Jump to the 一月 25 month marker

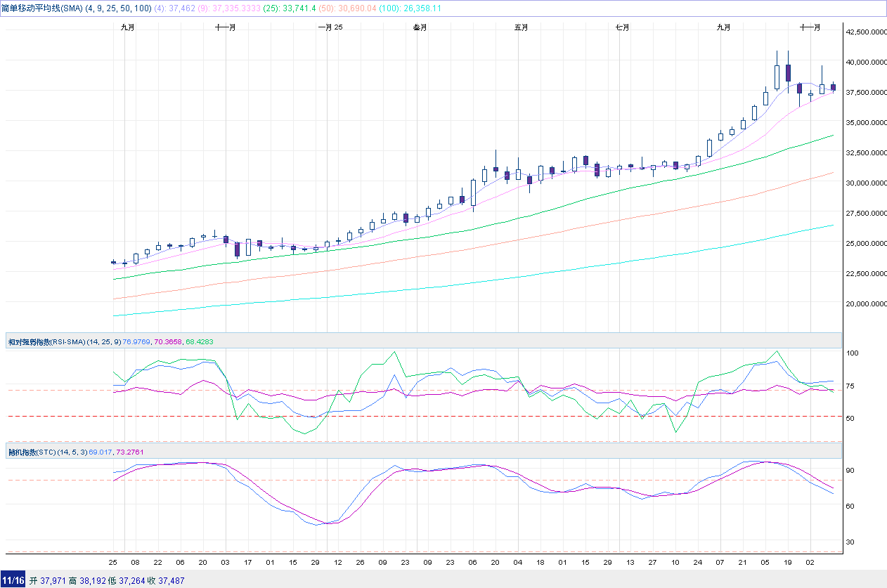[330, 27]
